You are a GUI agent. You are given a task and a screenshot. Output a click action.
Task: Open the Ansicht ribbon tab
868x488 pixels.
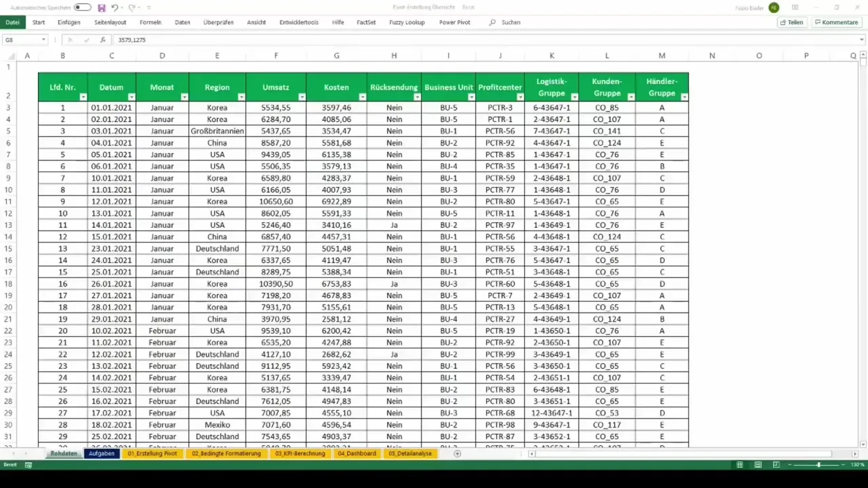point(256,22)
